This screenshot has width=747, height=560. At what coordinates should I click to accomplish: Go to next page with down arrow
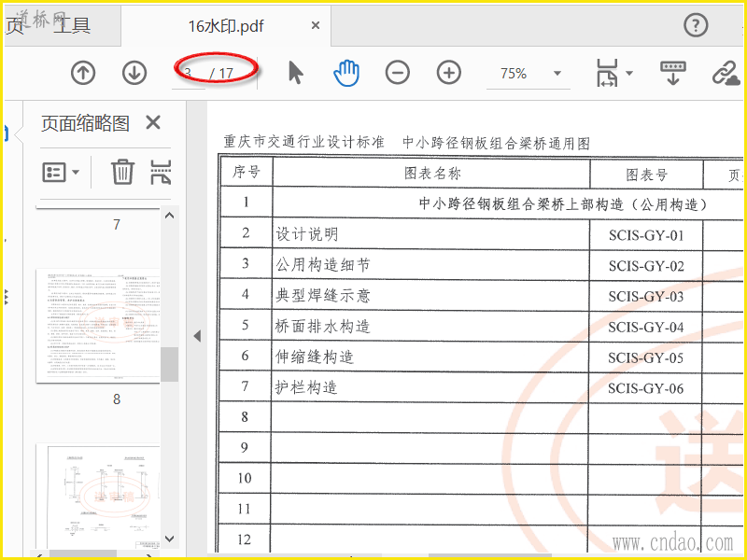point(134,73)
